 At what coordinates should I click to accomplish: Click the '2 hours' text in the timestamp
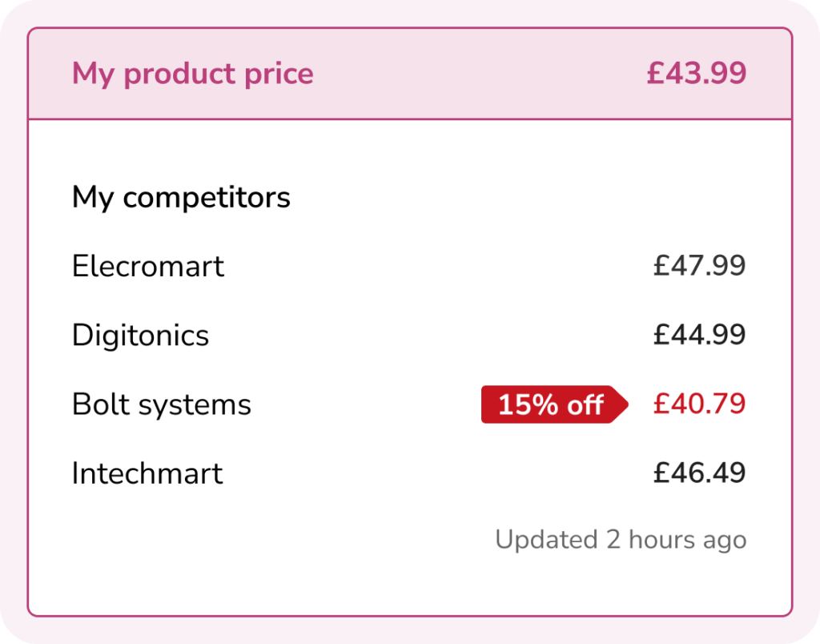[641, 539]
